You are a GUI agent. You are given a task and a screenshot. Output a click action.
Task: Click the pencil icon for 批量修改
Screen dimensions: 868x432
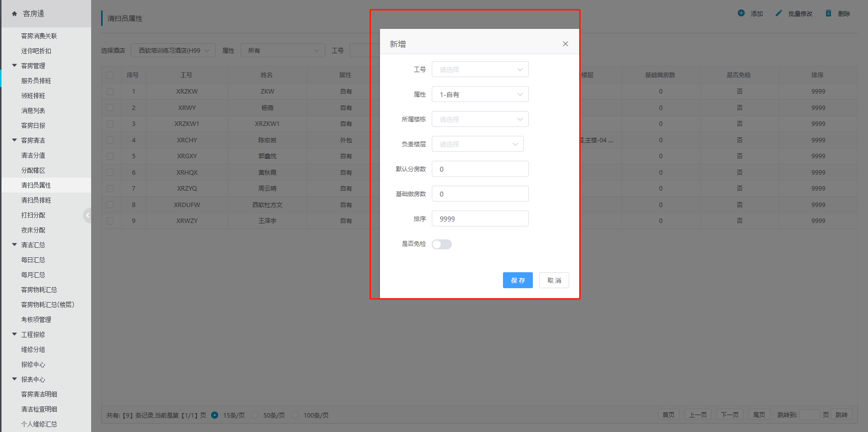point(779,13)
